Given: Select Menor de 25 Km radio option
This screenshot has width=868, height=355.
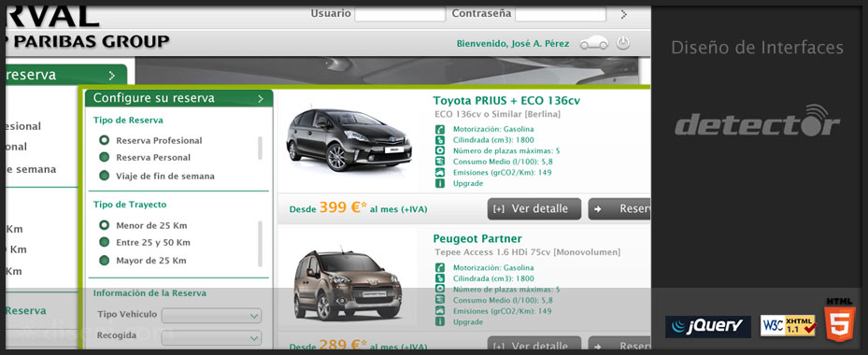Looking at the screenshot, I should point(104,225).
